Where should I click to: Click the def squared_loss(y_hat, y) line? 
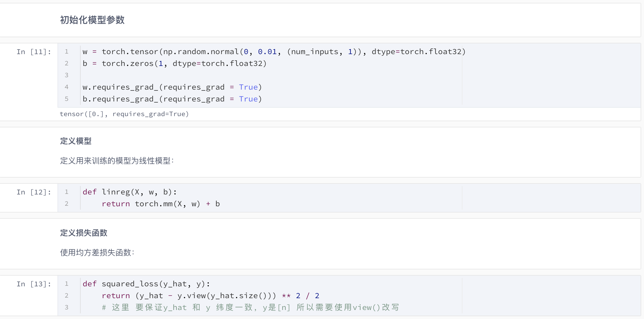coord(146,284)
